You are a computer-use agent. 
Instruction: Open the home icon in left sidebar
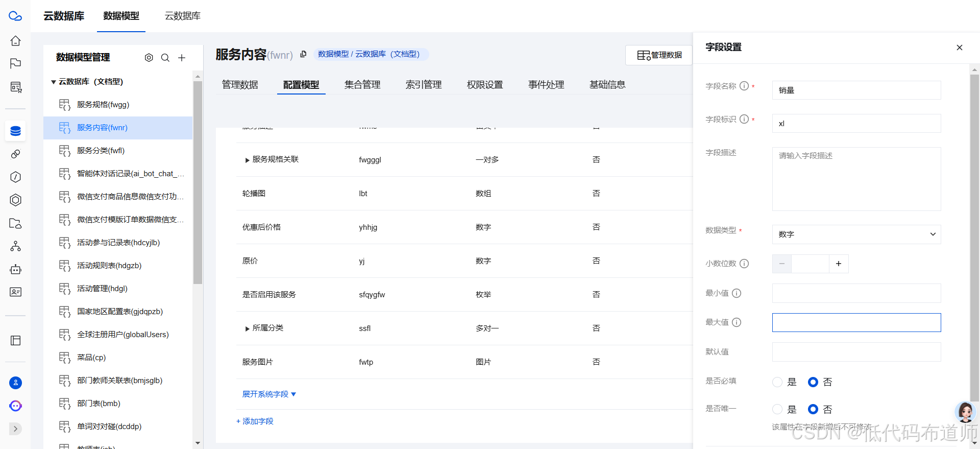click(x=15, y=40)
